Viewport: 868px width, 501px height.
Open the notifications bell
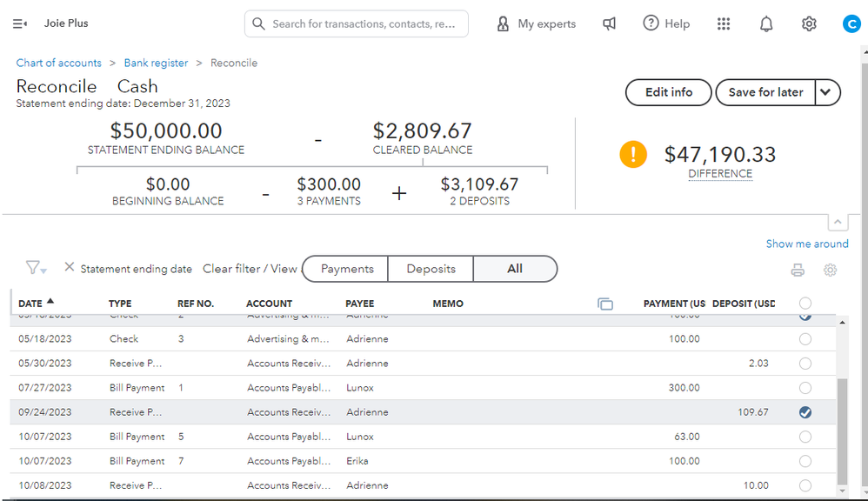click(x=766, y=23)
